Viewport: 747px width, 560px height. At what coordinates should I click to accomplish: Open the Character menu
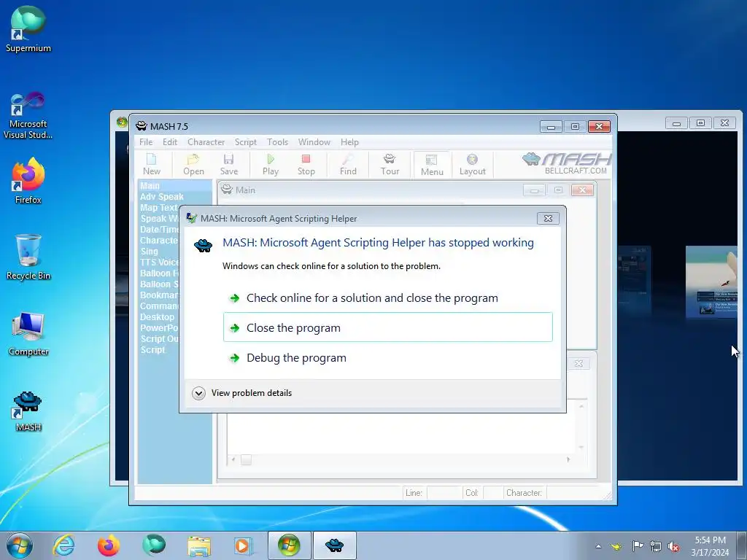(206, 142)
